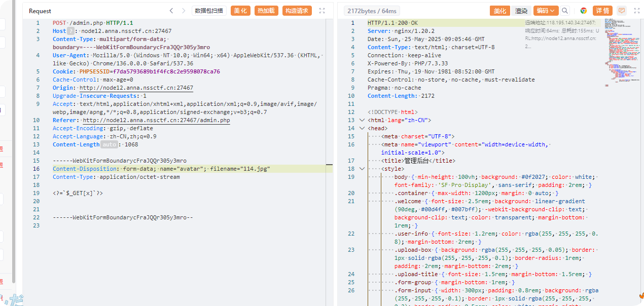Open the 编码 dropdown
This screenshot has height=306, width=644.
pyautogui.click(x=546, y=11)
